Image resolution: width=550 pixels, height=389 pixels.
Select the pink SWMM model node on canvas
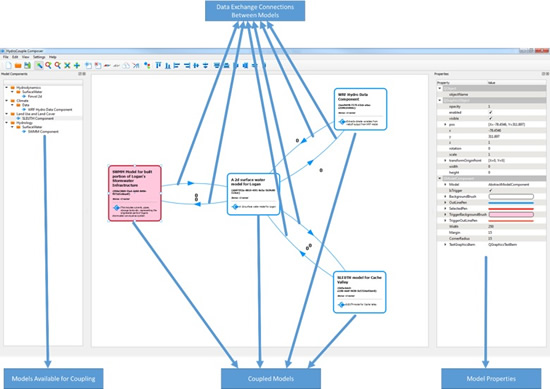point(135,193)
